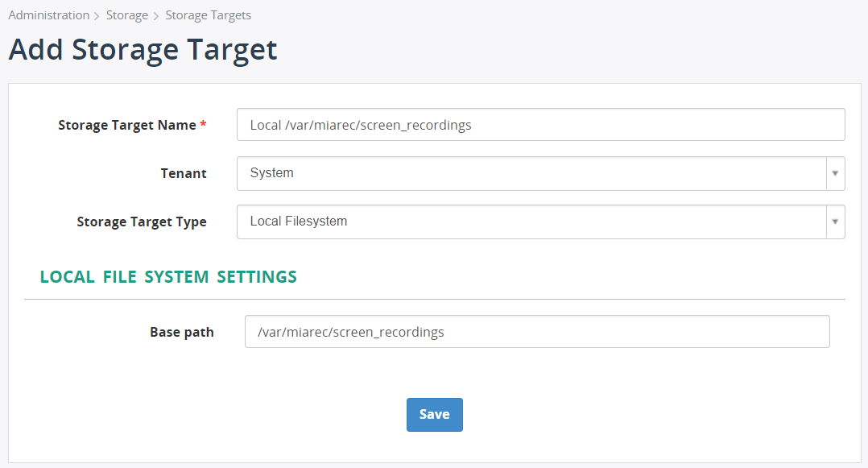
Task: Click the Base path label
Action: pos(181,331)
